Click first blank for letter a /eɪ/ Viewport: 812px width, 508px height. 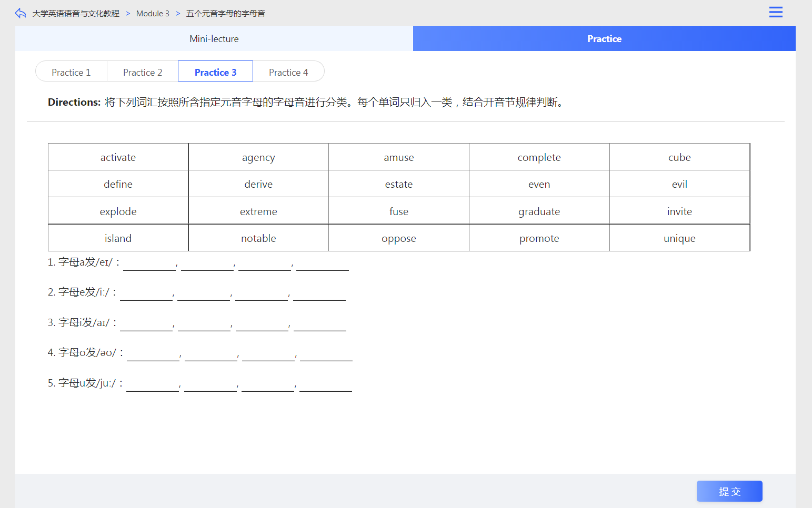pos(149,263)
